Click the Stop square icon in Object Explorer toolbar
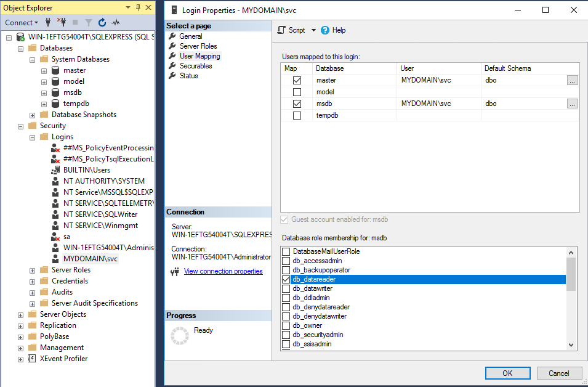This screenshot has width=588, height=387. [x=75, y=23]
